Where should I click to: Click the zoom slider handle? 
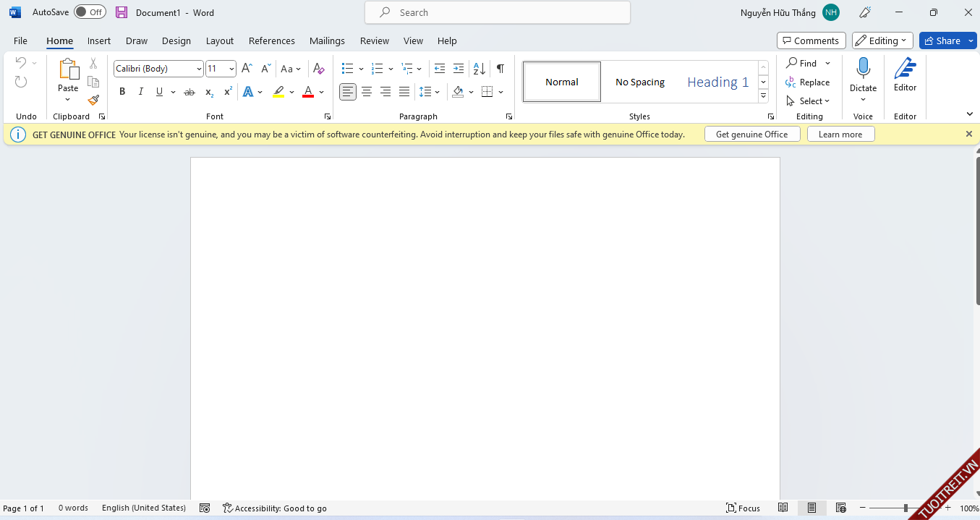click(906, 508)
